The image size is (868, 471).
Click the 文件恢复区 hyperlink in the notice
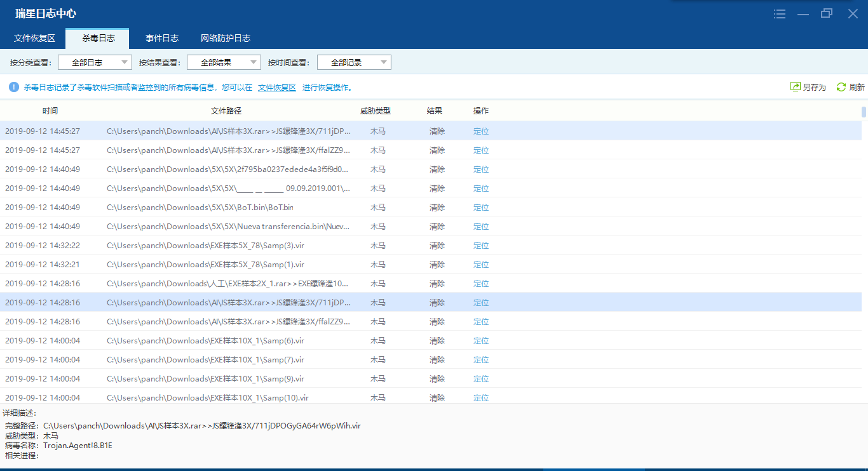[277, 88]
